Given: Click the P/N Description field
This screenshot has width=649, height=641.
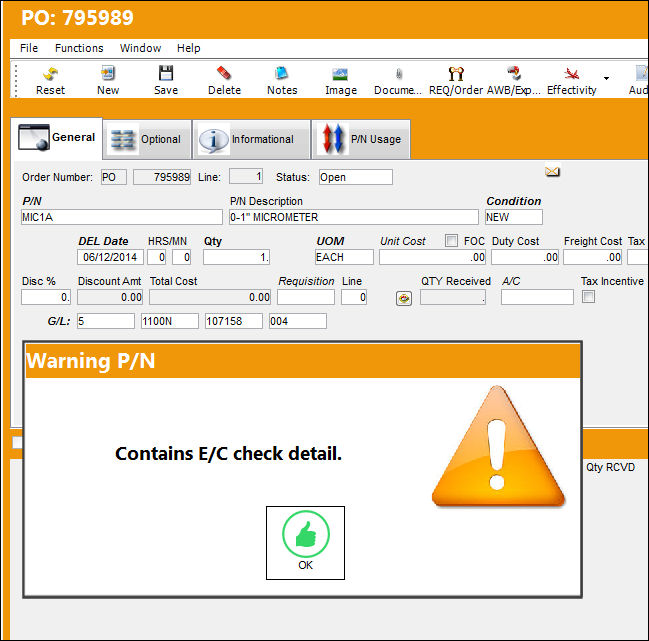Looking at the screenshot, I should click(x=354, y=217).
